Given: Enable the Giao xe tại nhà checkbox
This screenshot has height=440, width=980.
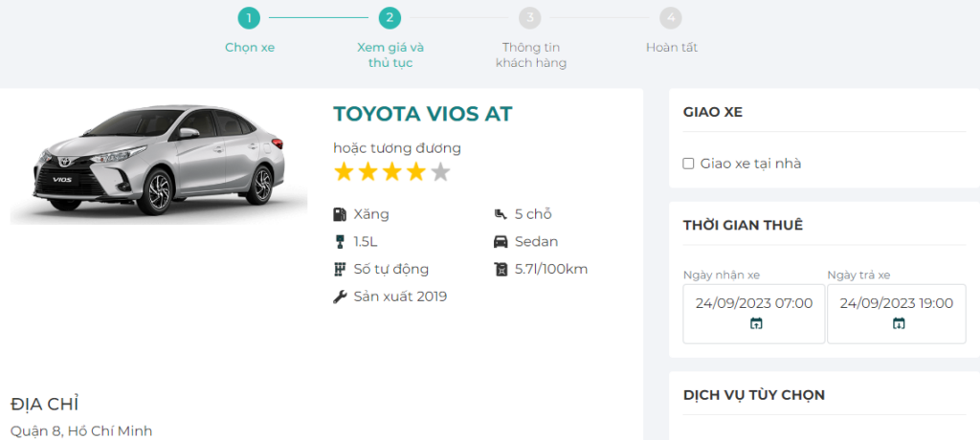Looking at the screenshot, I should [x=688, y=164].
